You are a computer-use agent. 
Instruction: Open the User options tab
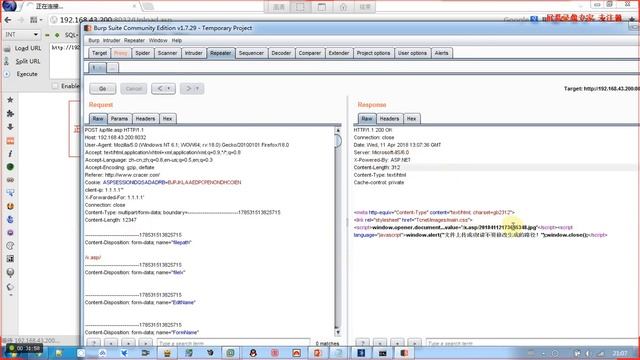(412, 53)
